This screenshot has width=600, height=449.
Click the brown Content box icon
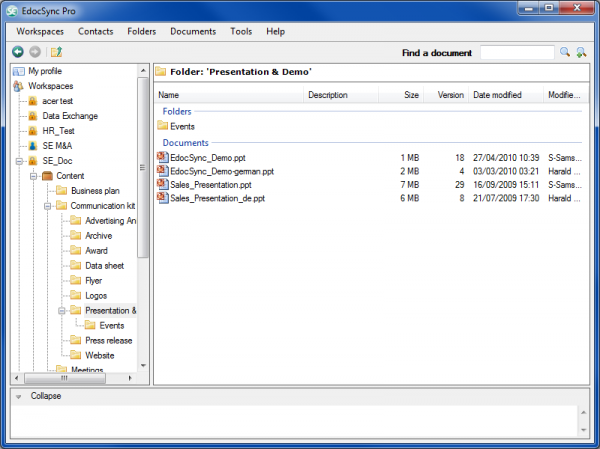pyautogui.click(x=47, y=176)
